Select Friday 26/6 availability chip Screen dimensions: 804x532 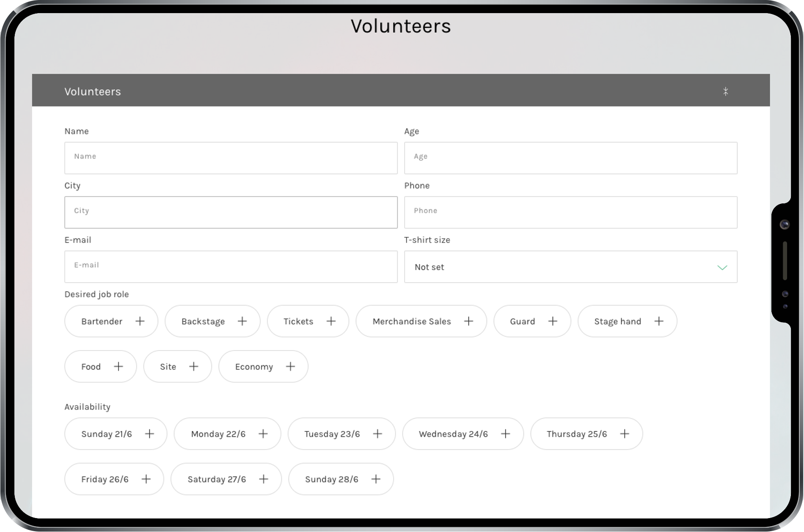tap(114, 479)
